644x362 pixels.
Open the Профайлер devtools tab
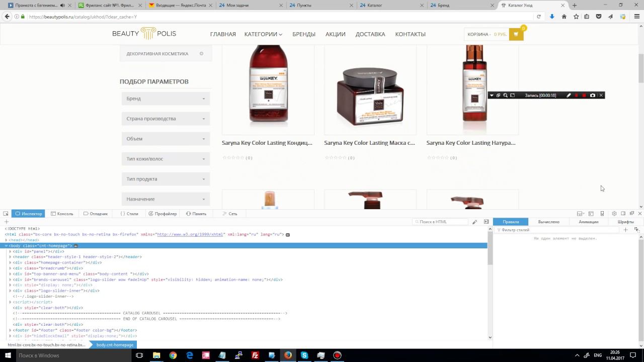[x=163, y=214]
